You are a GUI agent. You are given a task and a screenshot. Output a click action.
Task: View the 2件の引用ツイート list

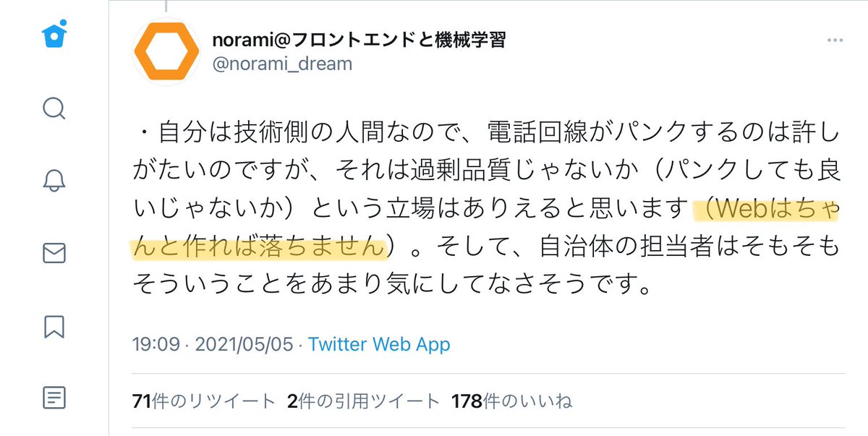click(x=363, y=401)
